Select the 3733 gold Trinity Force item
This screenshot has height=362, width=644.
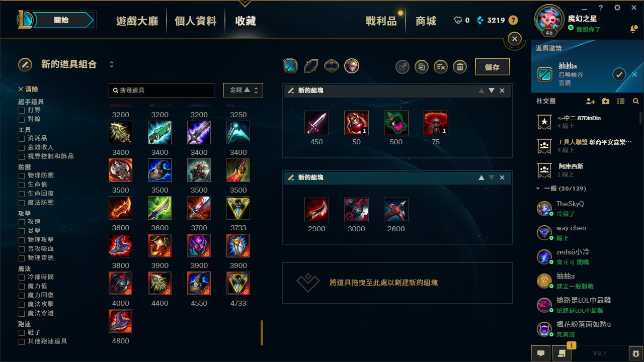tap(238, 208)
